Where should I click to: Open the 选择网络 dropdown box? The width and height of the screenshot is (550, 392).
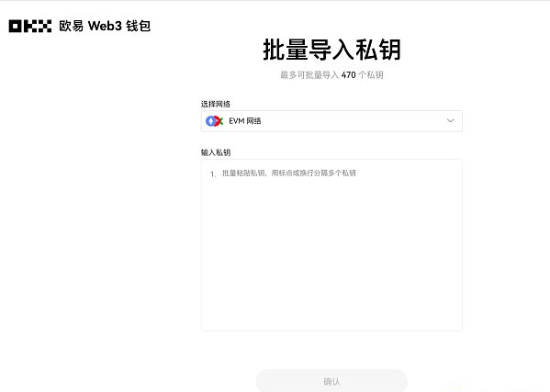(331, 121)
